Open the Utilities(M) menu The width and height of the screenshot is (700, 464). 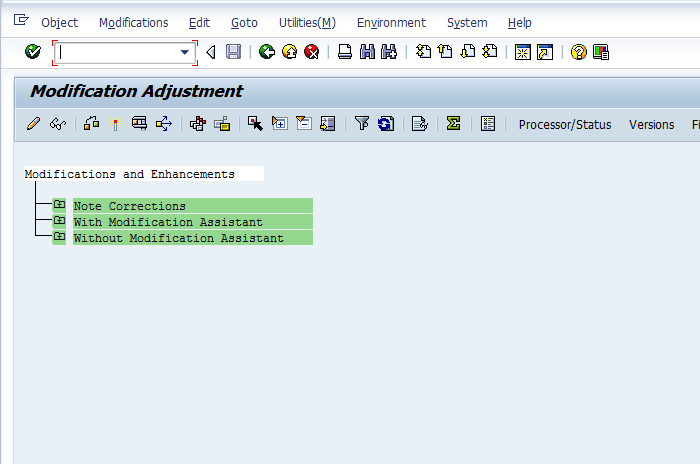click(x=307, y=23)
